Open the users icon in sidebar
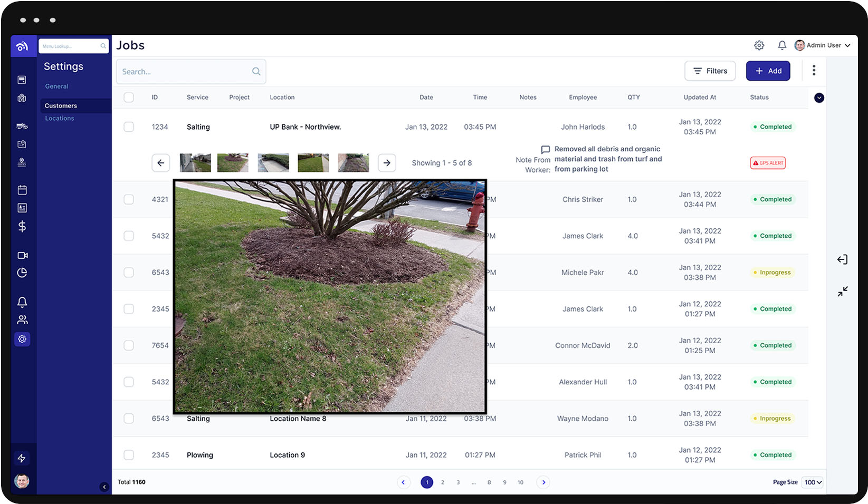The height and width of the screenshot is (504, 868). [x=22, y=320]
